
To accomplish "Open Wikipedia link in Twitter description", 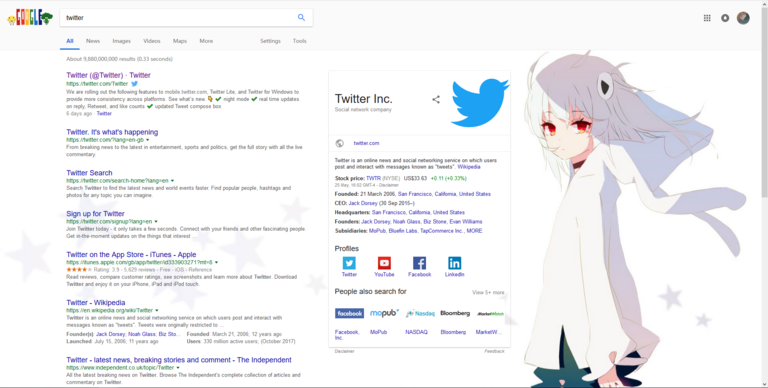I will (x=469, y=167).
